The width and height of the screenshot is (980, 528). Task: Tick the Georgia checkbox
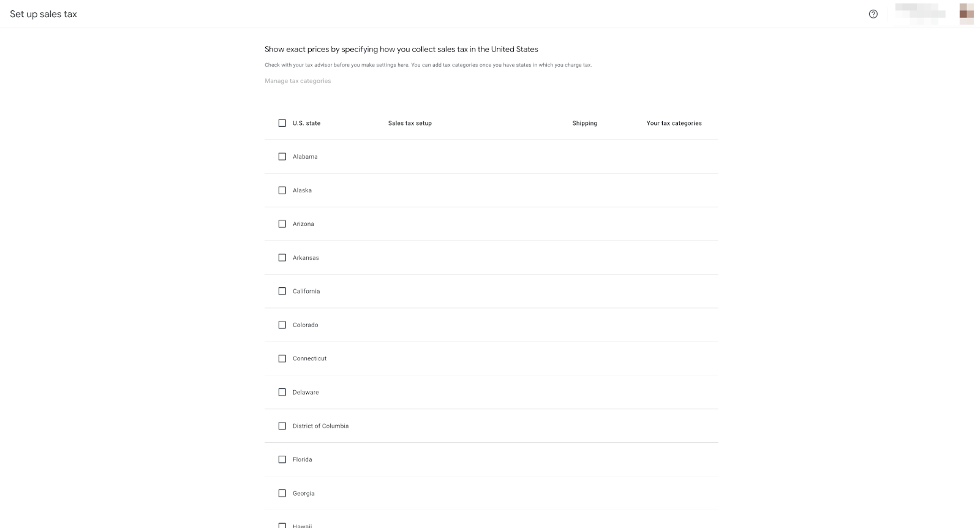click(282, 493)
